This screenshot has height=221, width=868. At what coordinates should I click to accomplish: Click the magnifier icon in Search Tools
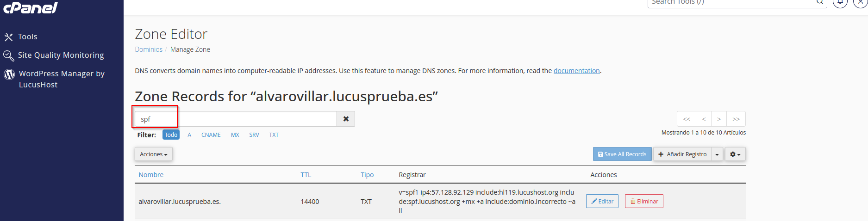tap(820, 2)
